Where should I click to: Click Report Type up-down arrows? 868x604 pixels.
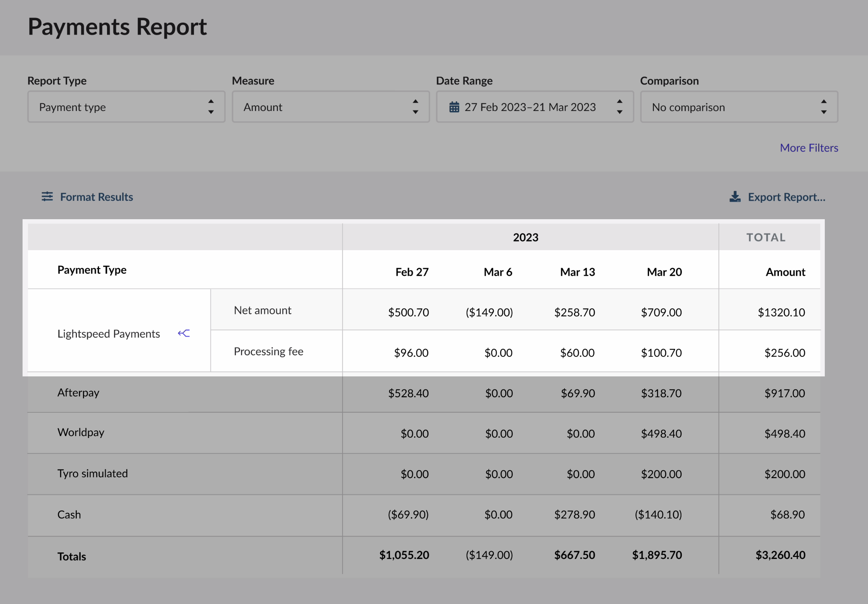point(211,107)
